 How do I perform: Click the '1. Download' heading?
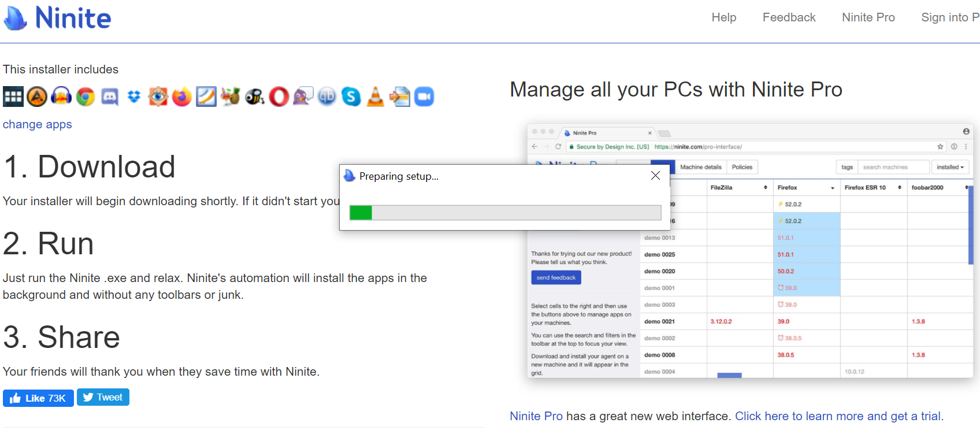click(x=90, y=167)
